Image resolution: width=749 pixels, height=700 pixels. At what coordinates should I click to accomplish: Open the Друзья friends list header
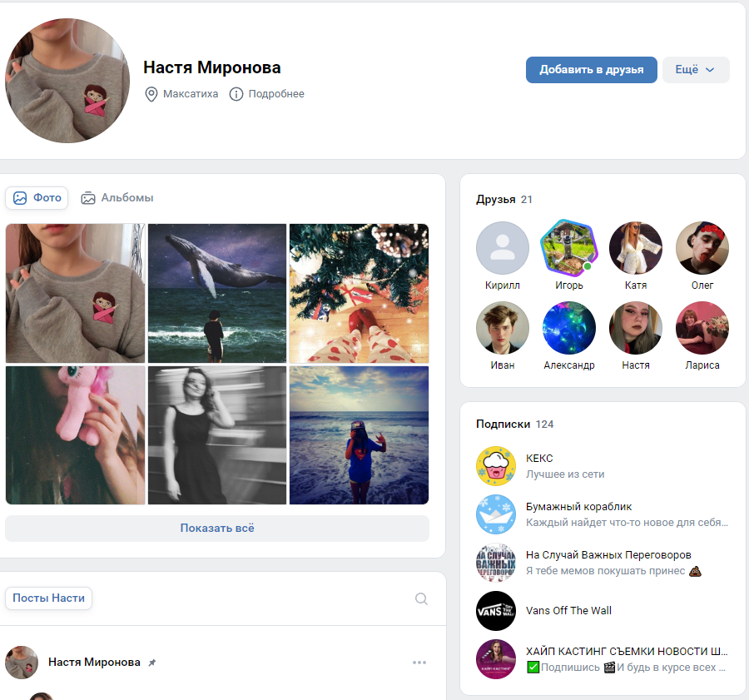pos(504,199)
